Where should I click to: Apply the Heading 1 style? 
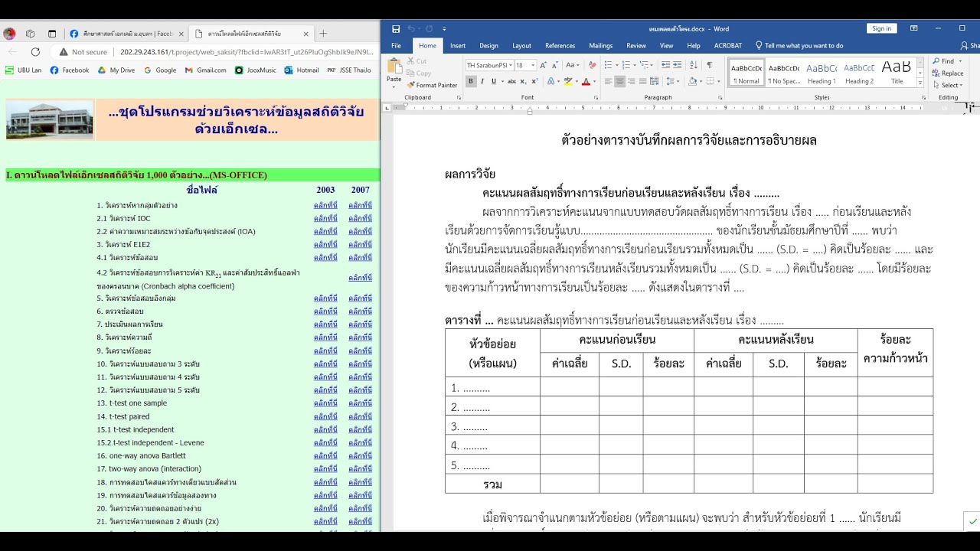click(822, 72)
